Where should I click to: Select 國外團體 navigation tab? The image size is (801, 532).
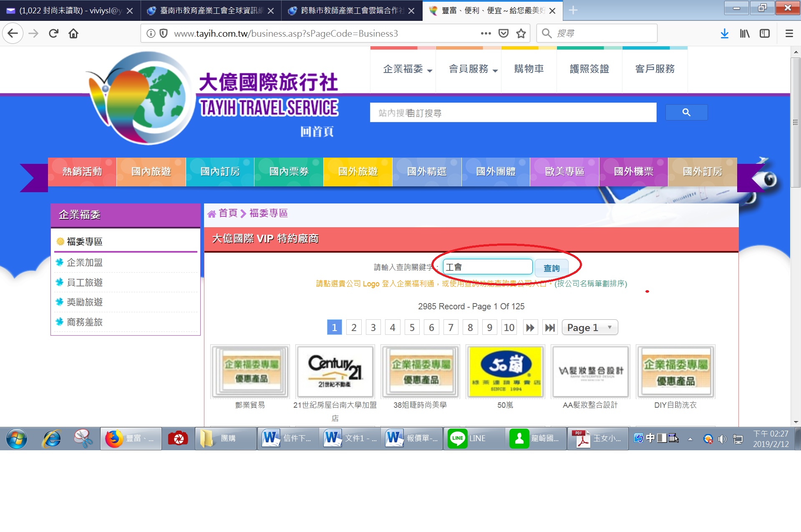[496, 172]
